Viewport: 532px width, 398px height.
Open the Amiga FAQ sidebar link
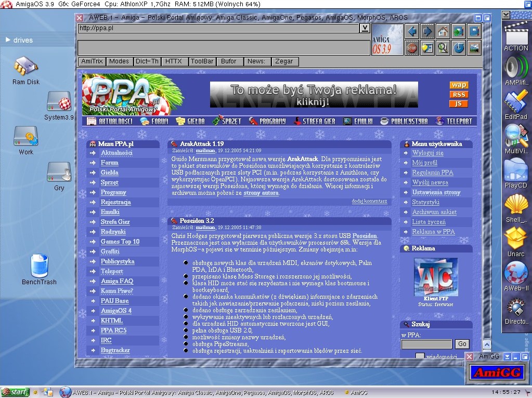[116, 281]
